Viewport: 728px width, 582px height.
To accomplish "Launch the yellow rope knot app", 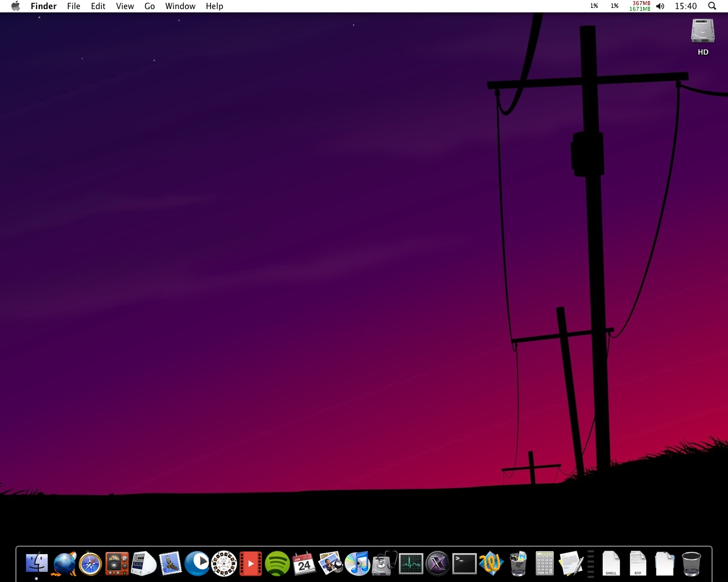I will pyautogui.click(x=491, y=564).
